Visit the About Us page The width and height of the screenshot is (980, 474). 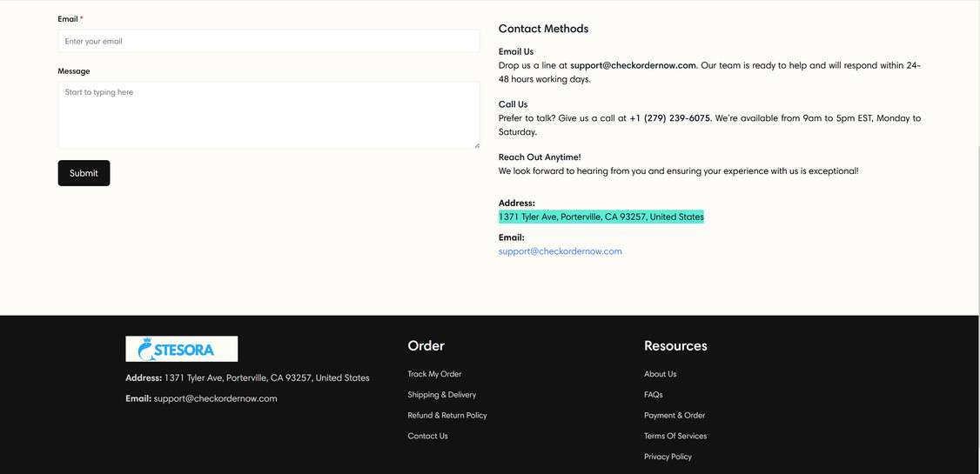point(660,374)
